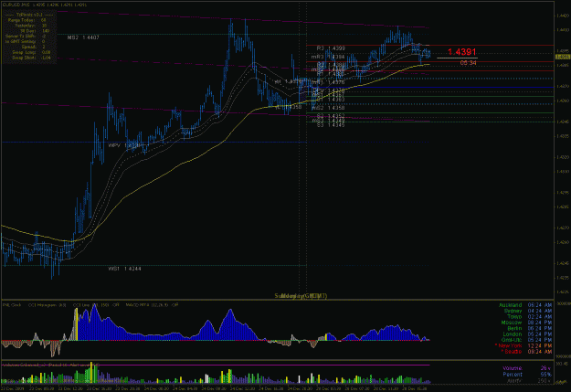Select the mR1 1.4376 pivot label
571x392 pixels.
(328, 82)
